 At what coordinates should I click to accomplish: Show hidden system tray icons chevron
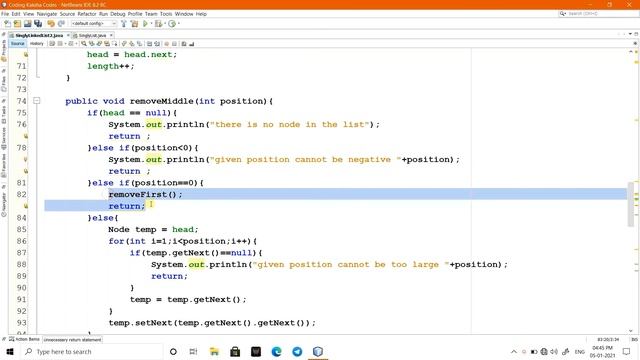point(513,351)
